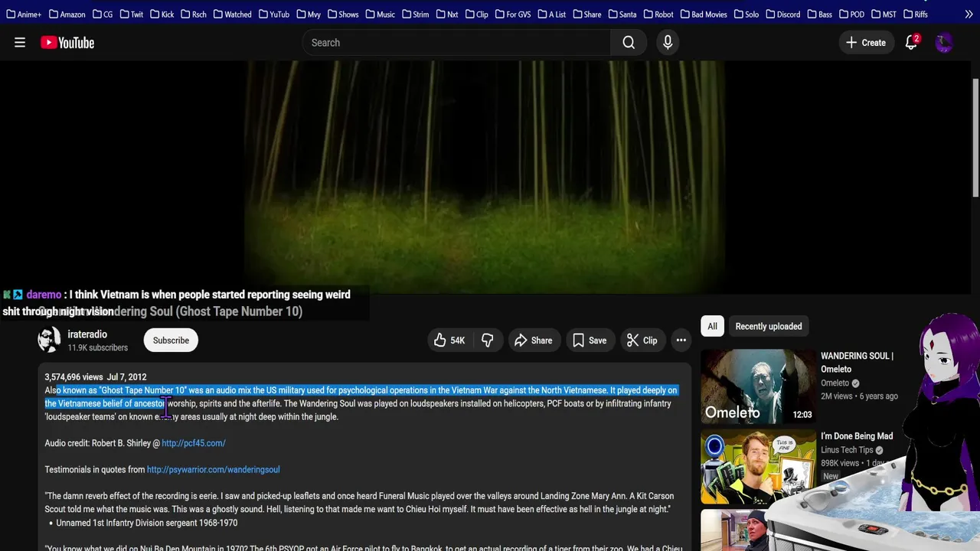Select the Recently uploaded filter chip
The width and height of the screenshot is (980, 551).
(x=769, y=326)
